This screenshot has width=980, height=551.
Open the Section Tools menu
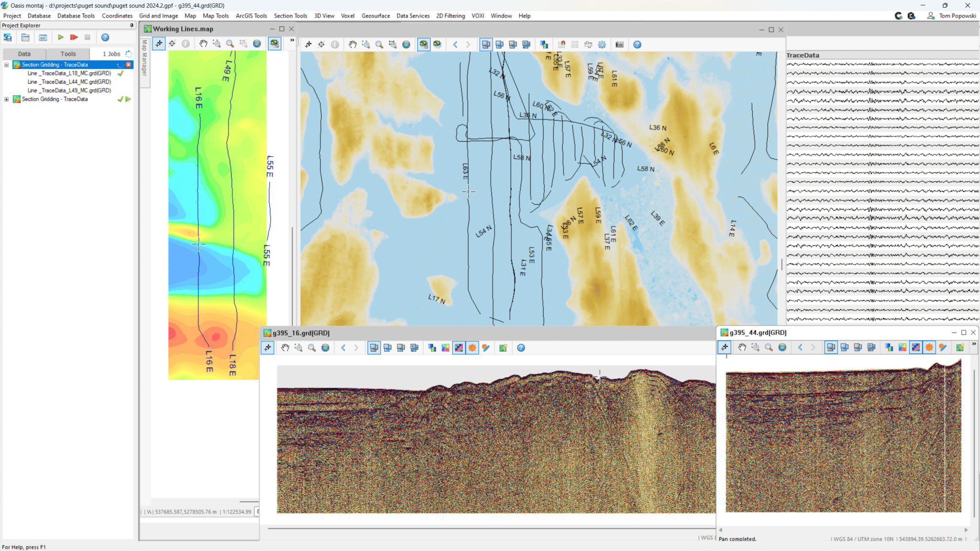[x=291, y=15]
